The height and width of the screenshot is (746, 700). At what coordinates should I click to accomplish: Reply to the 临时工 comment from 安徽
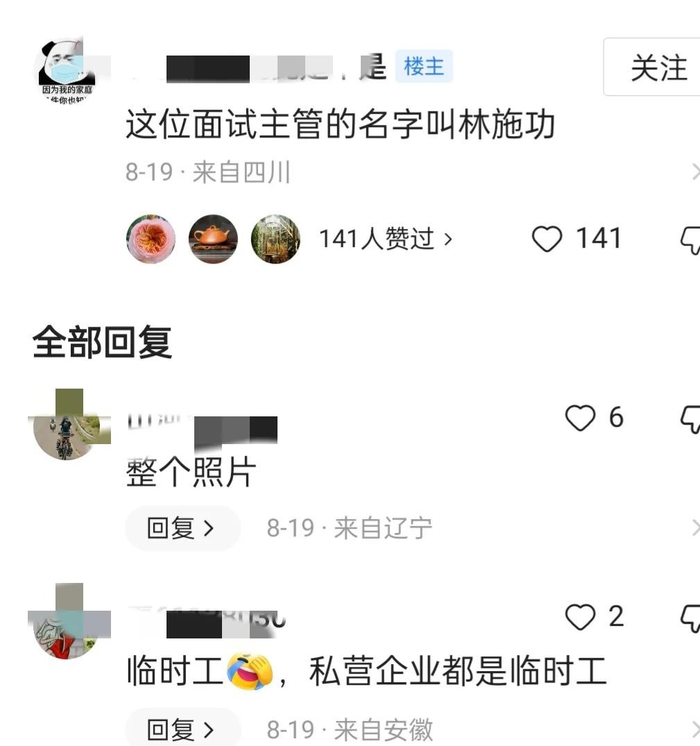pos(182,728)
